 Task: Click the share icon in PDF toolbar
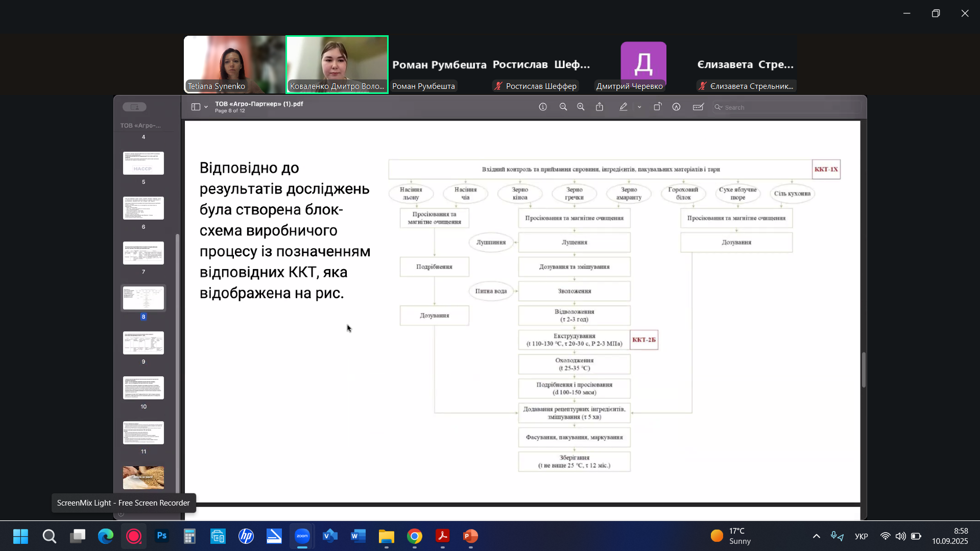coord(600,107)
